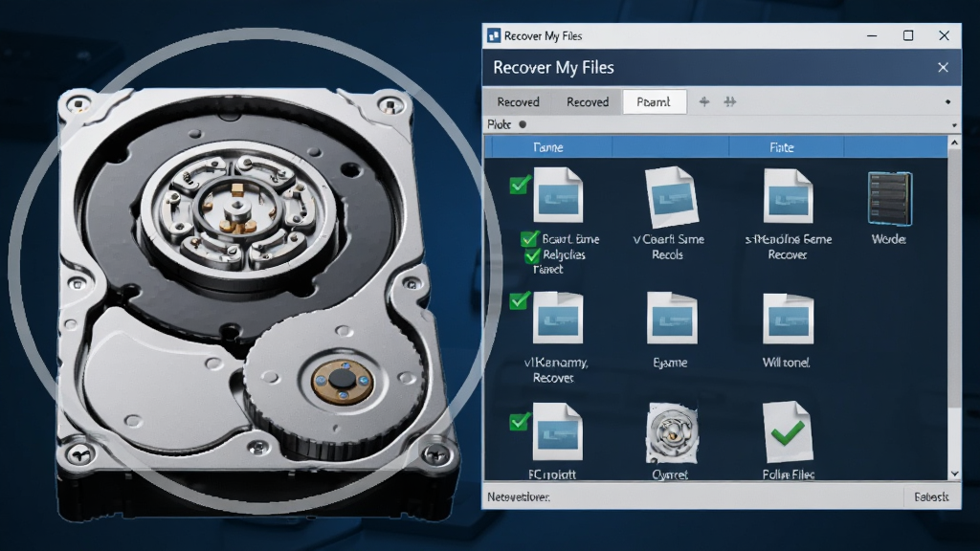
Task: Close the inner Recover My Files panel
Action: [943, 68]
